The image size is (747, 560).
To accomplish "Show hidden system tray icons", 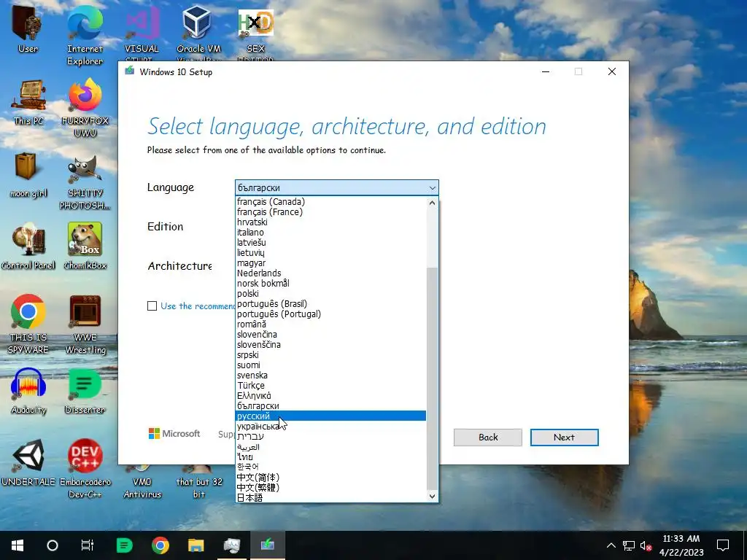I will click(x=611, y=545).
